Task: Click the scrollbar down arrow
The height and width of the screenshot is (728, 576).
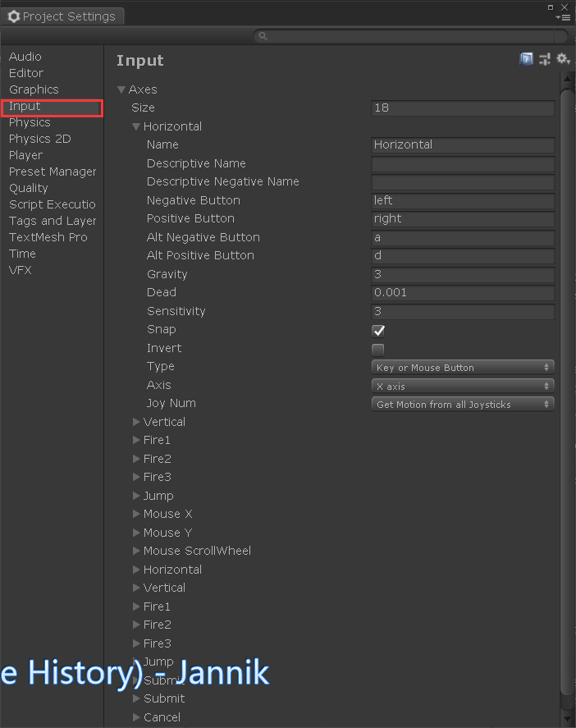Action: 567,719
